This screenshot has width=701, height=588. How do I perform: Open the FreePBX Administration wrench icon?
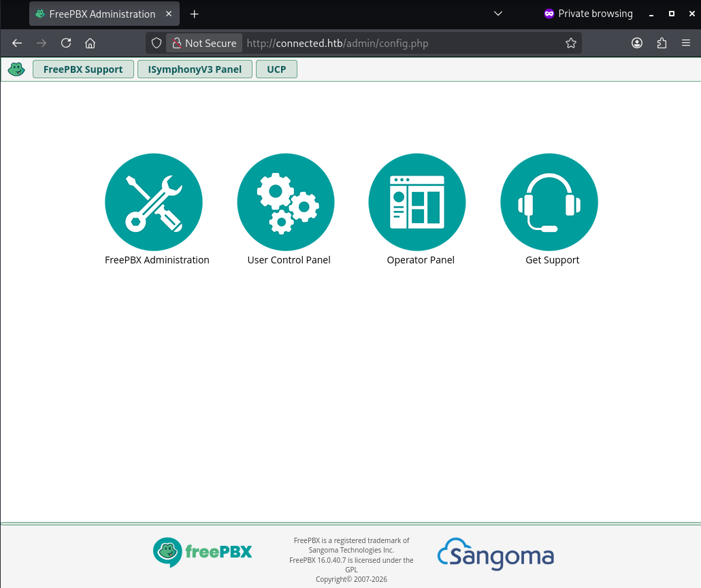click(x=154, y=202)
